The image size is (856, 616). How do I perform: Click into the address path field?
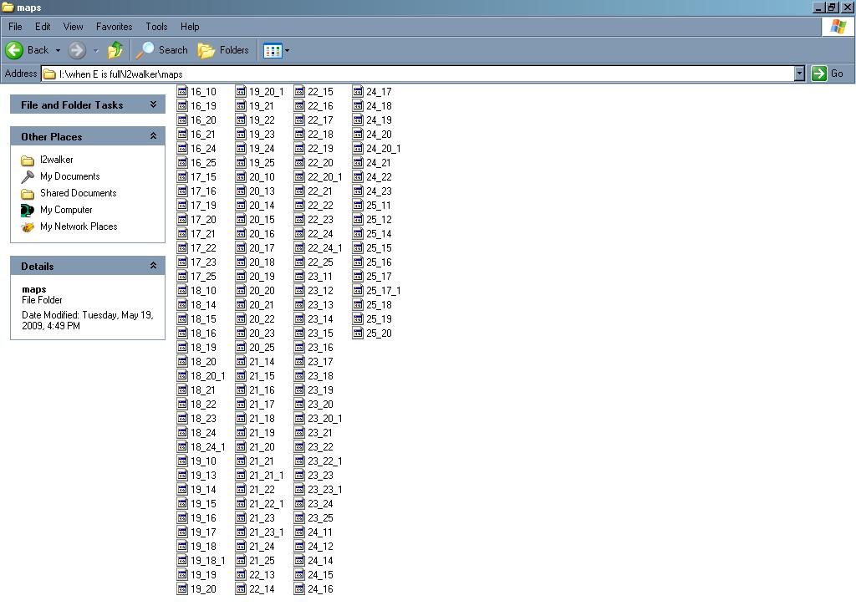coord(418,74)
